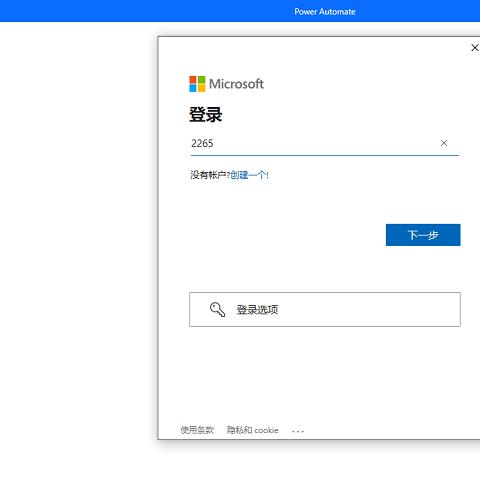Open the 隐私和 cookie link
This screenshot has width=480, height=498.
pyautogui.click(x=252, y=430)
